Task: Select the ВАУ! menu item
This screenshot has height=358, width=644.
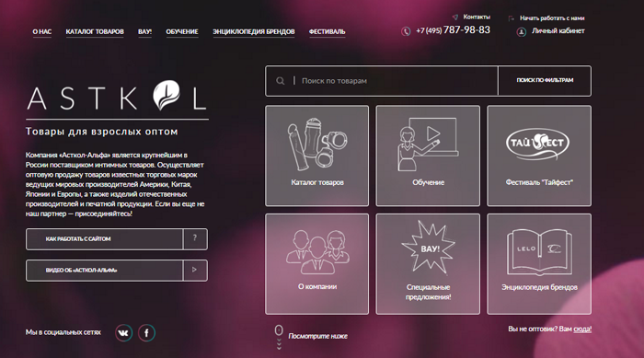Action: point(144,31)
